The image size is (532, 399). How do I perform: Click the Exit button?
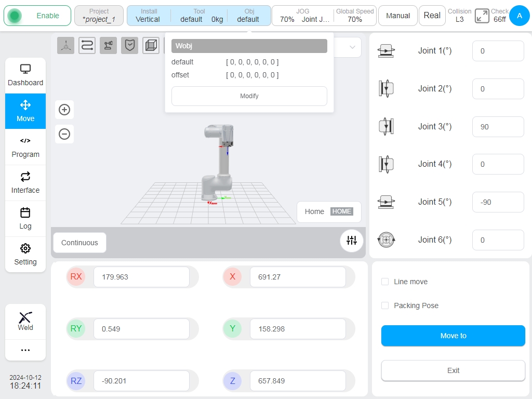coord(453,370)
